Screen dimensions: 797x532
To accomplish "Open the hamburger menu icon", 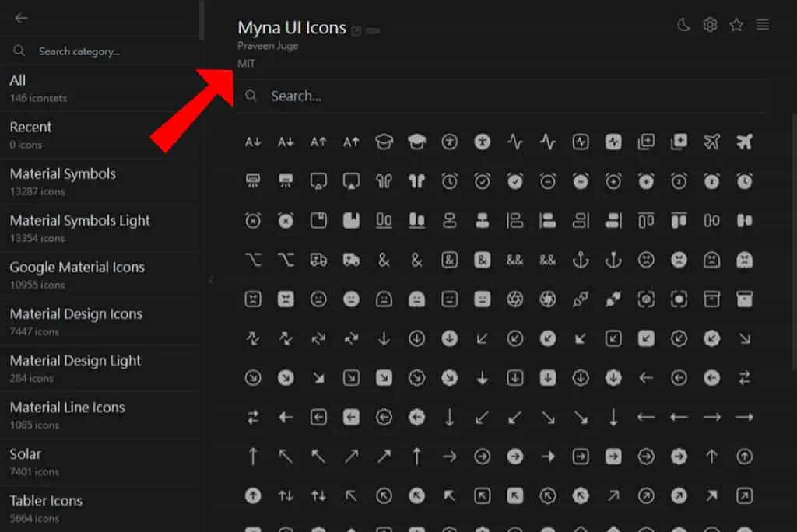I will [x=763, y=24].
